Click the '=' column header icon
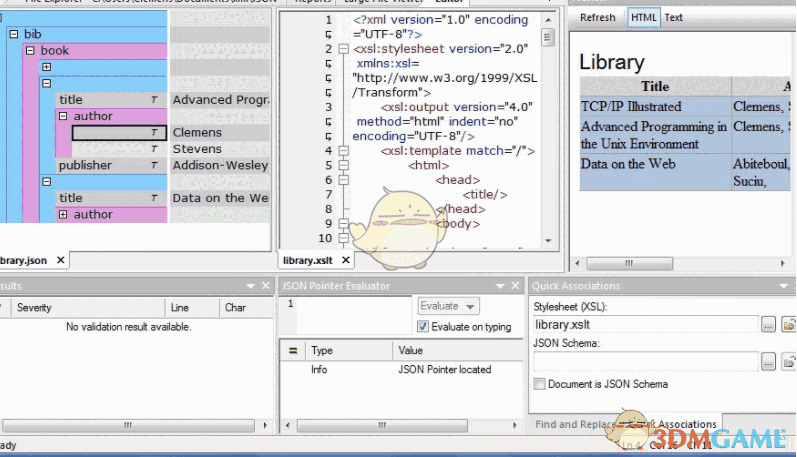Viewport: 797px width, 457px height. (x=293, y=350)
